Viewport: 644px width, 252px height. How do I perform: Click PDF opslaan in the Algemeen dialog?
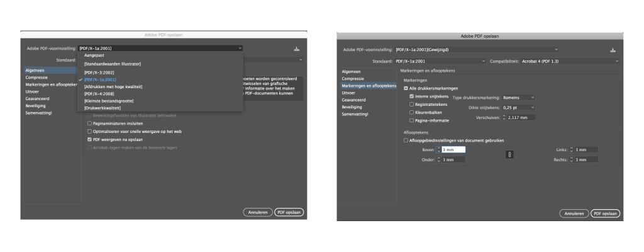[289, 212]
